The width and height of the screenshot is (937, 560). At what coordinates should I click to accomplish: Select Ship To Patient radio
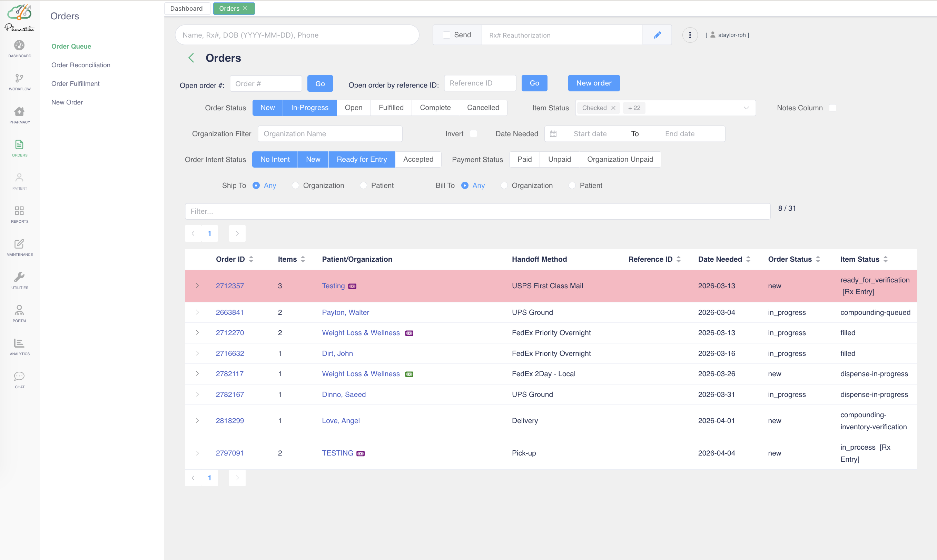[x=363, y=185]
